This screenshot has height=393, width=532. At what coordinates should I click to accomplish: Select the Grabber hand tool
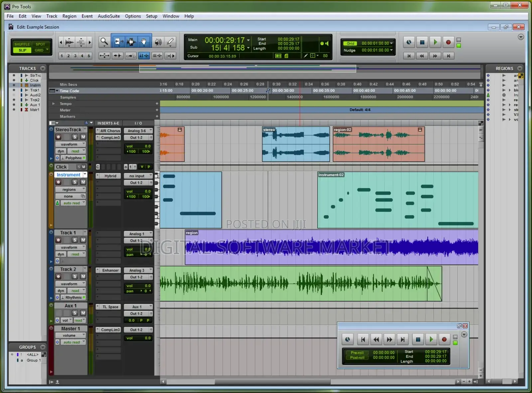pyautogui.click(x=144, y=42)
